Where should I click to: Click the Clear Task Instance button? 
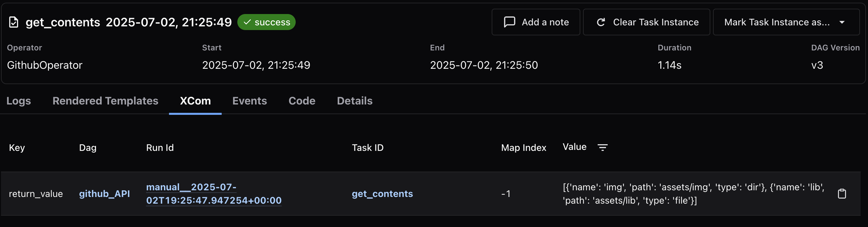point(646,22)
